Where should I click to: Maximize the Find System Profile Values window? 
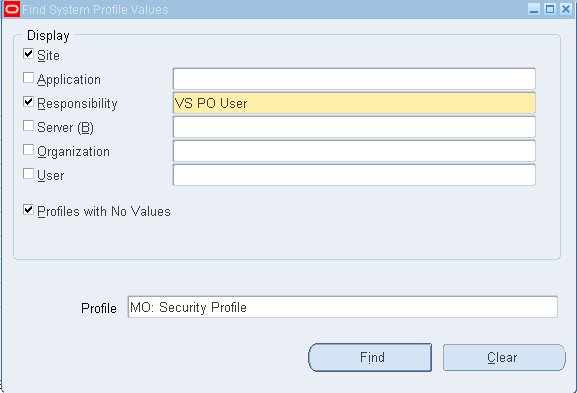click(550, 9)
